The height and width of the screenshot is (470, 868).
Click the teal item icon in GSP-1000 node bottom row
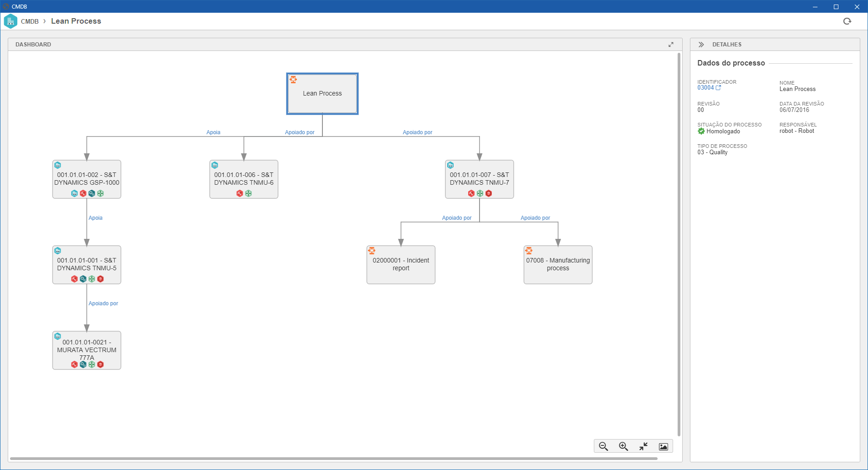(74, 193)
